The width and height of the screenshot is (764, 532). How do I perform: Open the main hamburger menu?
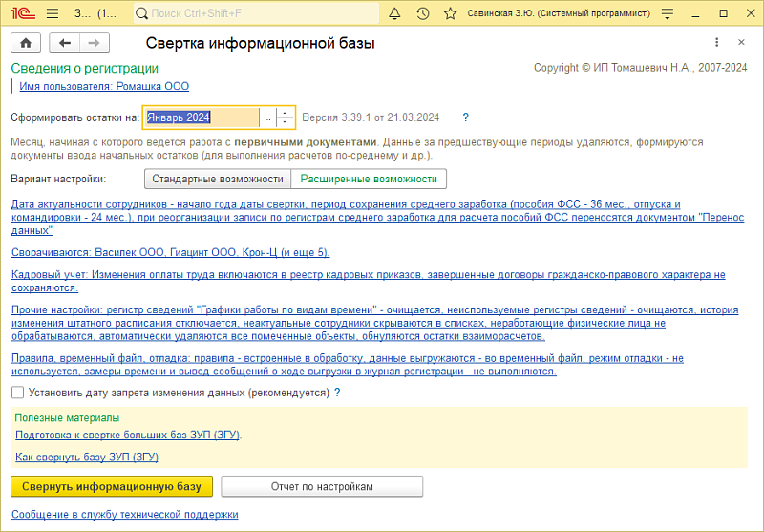(53, 13)
